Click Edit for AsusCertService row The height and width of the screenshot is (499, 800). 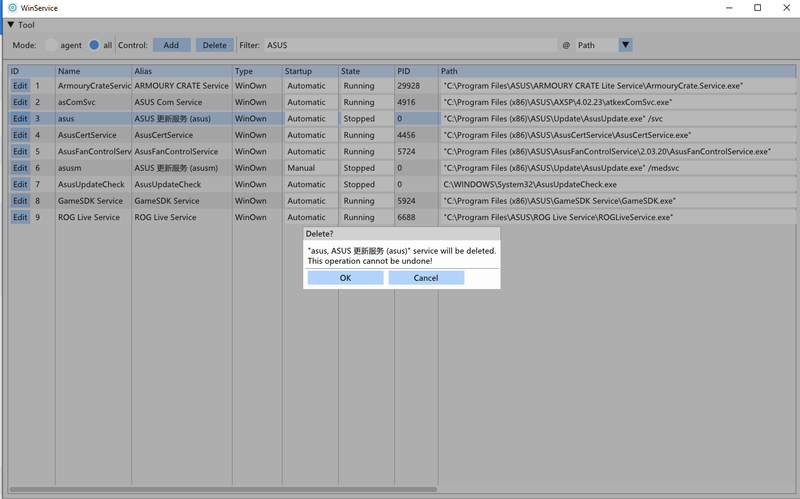point(20,135)
